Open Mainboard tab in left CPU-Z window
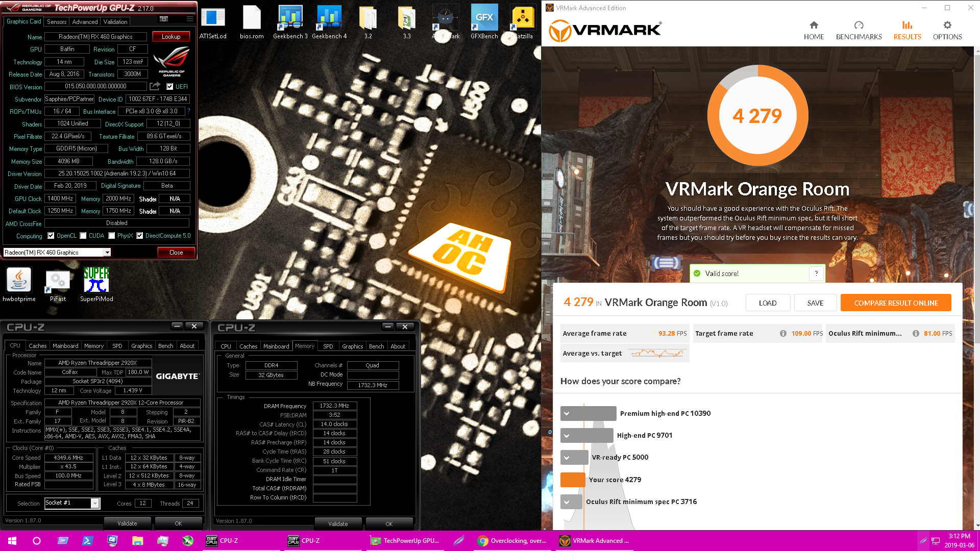 (65, 346)
